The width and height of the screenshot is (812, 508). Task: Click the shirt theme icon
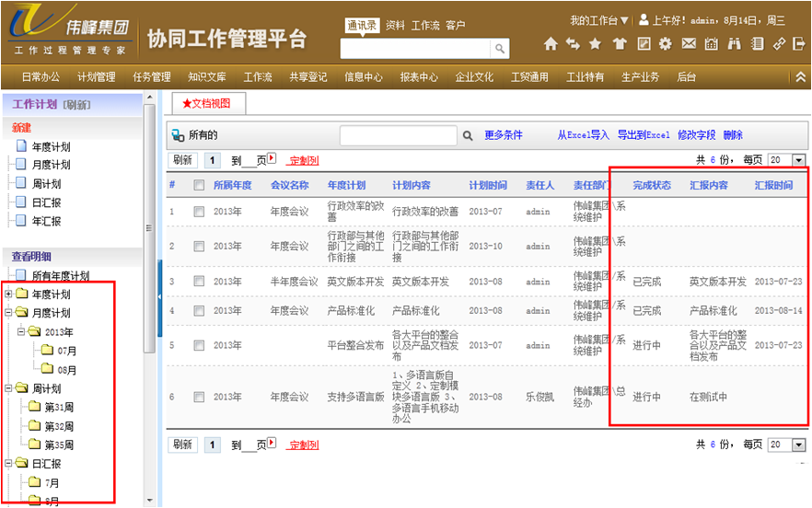point(620,44)
